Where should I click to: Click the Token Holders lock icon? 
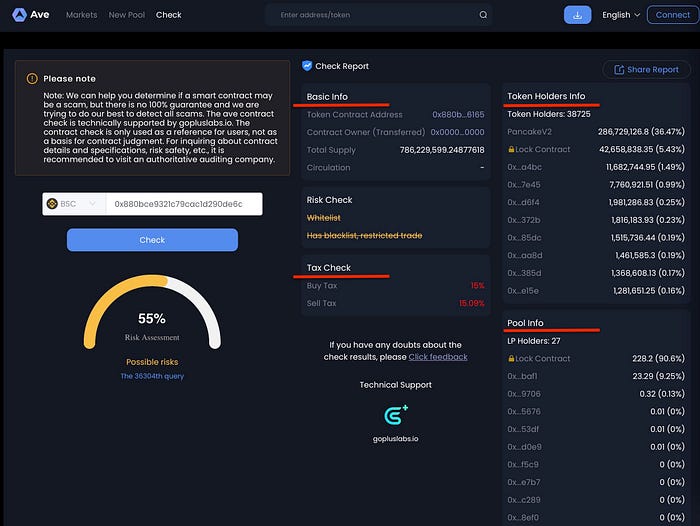click(x=511, y=149)
